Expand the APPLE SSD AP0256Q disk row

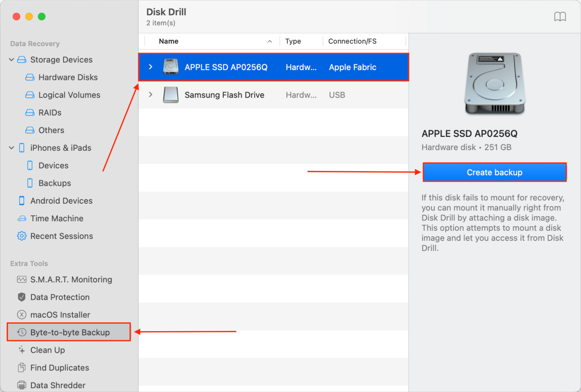click(150, 67)
